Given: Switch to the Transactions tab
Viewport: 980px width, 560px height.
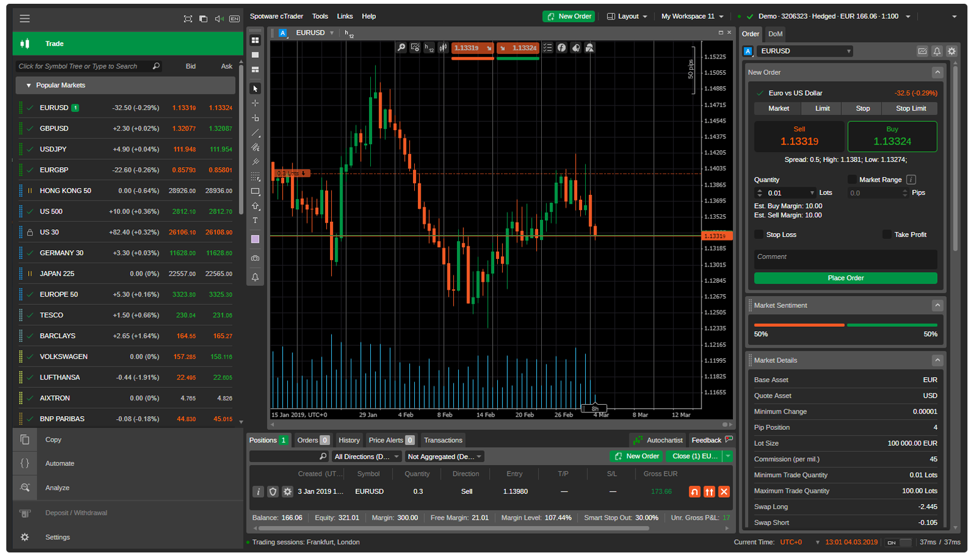Looking at the screenshot, I should click(443, 440).
